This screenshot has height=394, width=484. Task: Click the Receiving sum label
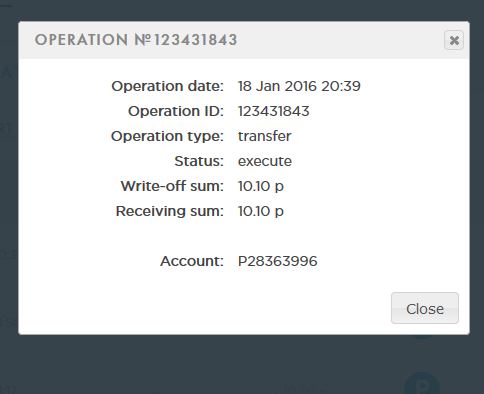click(169, 211)
